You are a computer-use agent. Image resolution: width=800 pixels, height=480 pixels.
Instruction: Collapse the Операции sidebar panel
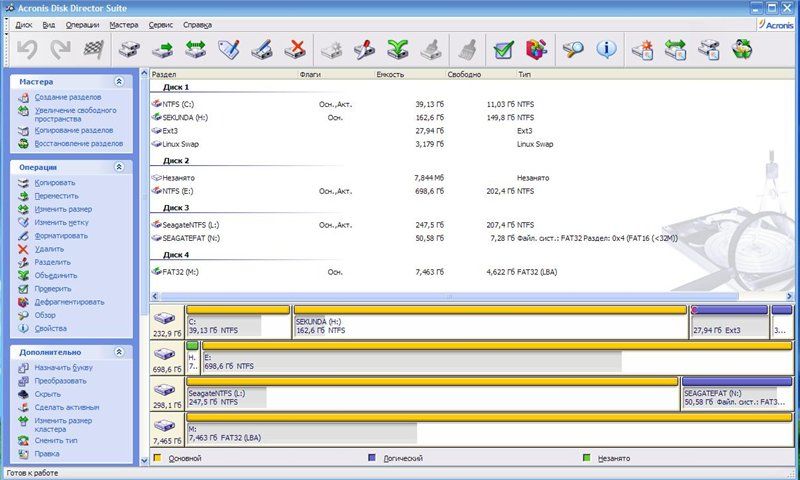(119, 167)
